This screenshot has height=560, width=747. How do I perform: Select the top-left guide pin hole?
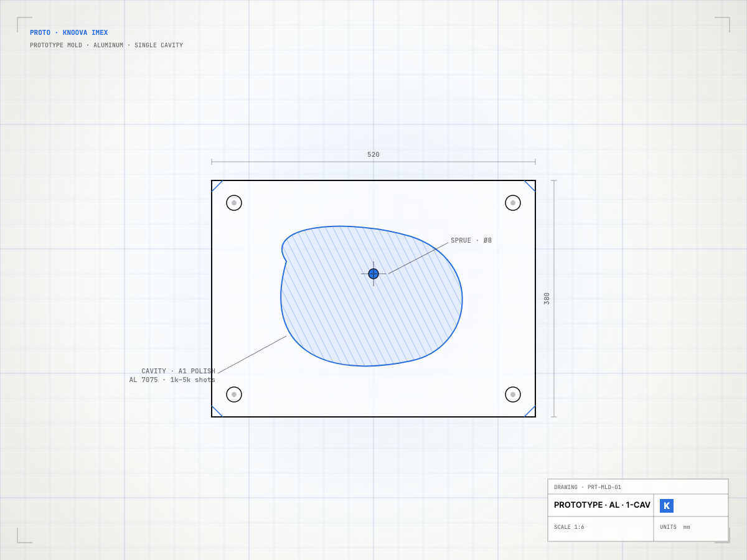coord(234,203)
